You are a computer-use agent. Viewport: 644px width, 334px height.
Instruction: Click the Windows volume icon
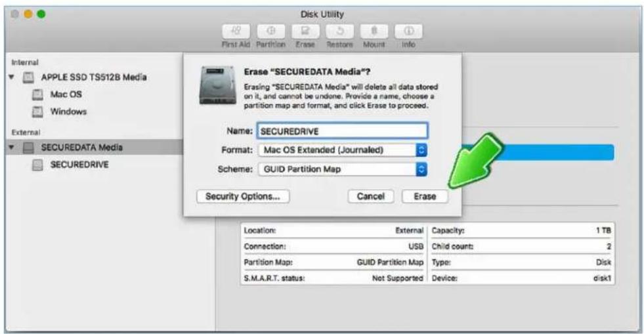[x=37, y=112]
